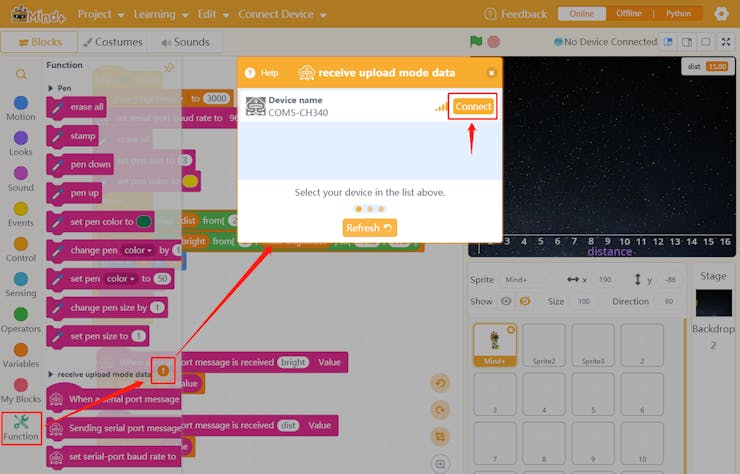The height and width of the screenshot is (474, 740).
Task: Click the undo icon in workspace
Action: (x=440, y=383)
